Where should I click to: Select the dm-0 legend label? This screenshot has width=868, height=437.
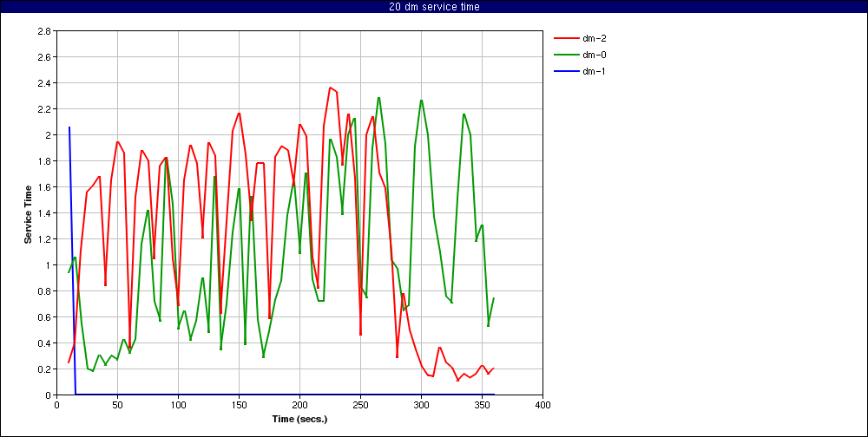pos(594,55)
